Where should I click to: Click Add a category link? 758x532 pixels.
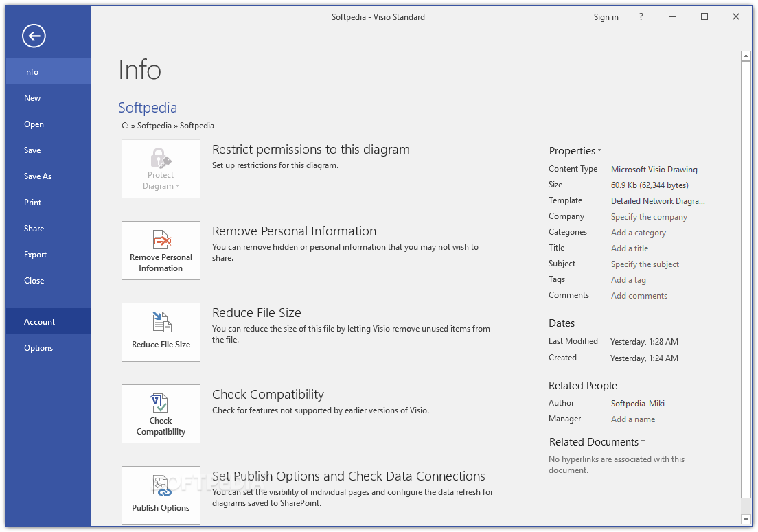638,232
